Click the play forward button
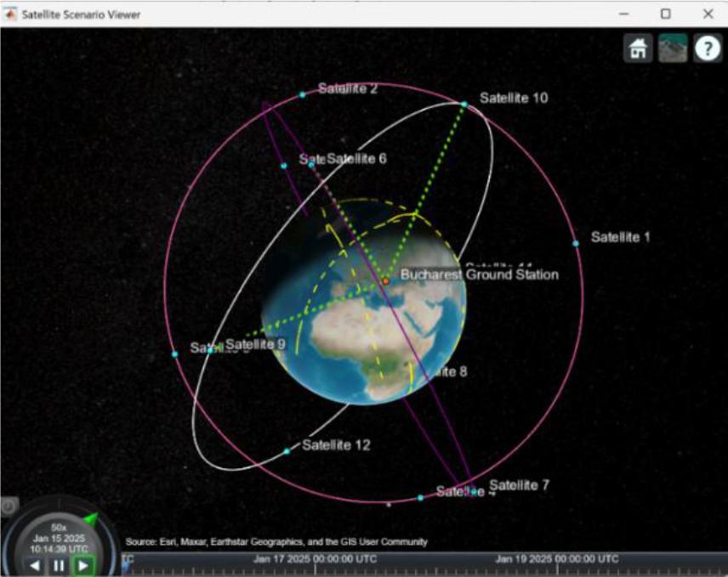728x577 pixels. (83, 565)
